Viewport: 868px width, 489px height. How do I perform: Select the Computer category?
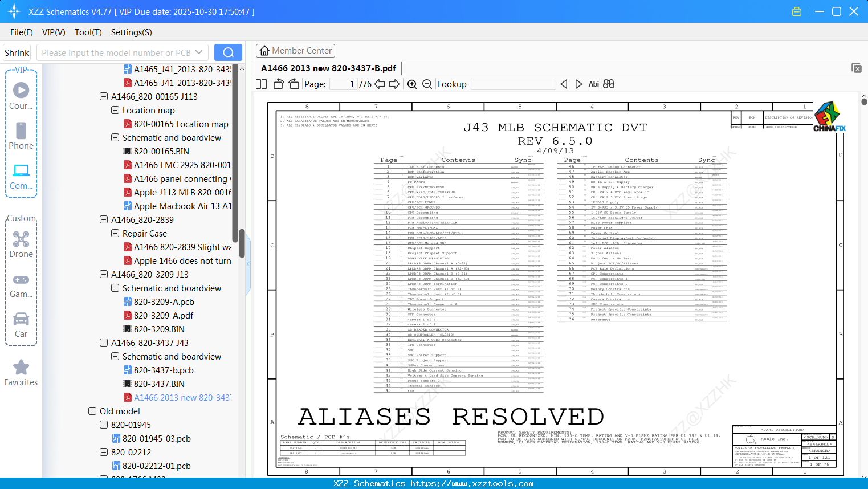pyautogui.click(x=21, y=177)
